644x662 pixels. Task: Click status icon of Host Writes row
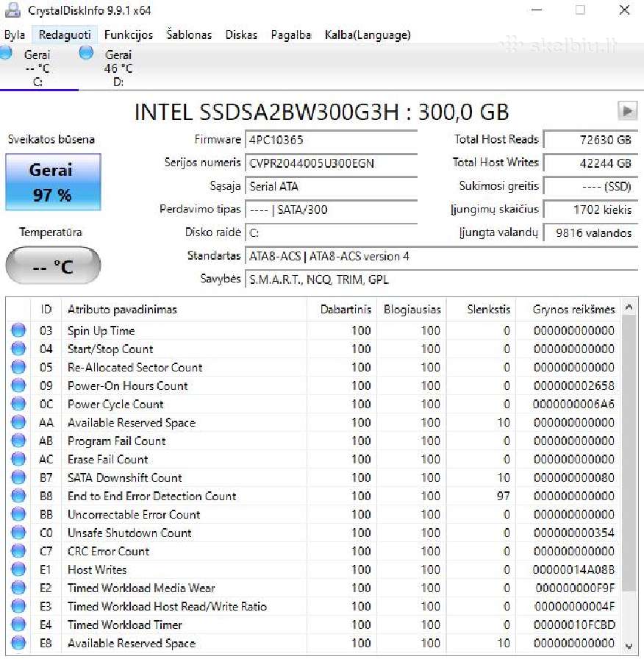pos(18,569)
